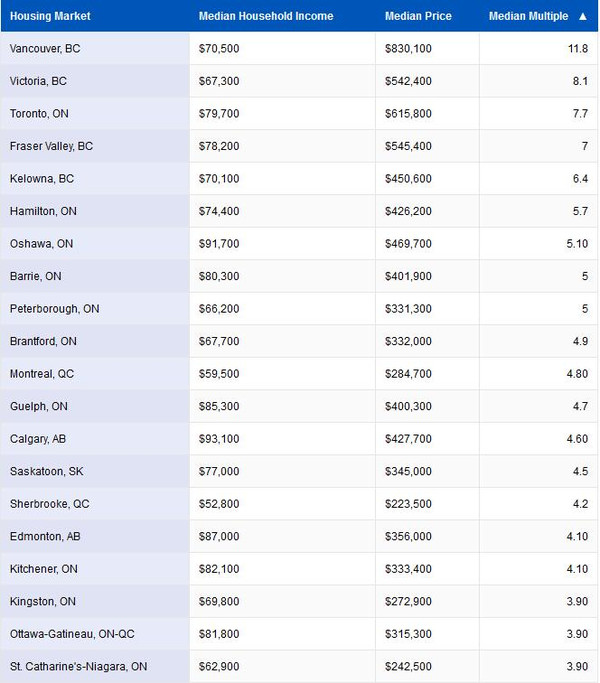600x683 pixels.
Task: Click the Fraser Valley, BC cell
Action: pos(51,146)
